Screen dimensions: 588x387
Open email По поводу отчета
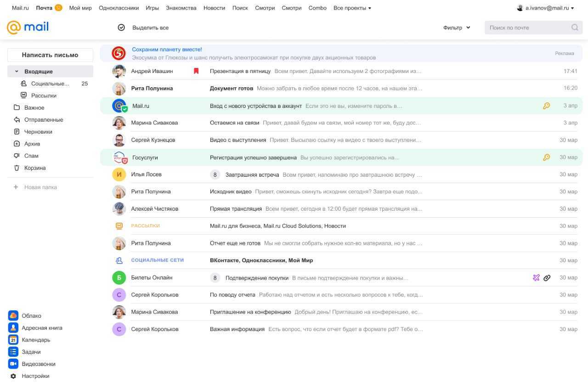click(x=342, y=295)
